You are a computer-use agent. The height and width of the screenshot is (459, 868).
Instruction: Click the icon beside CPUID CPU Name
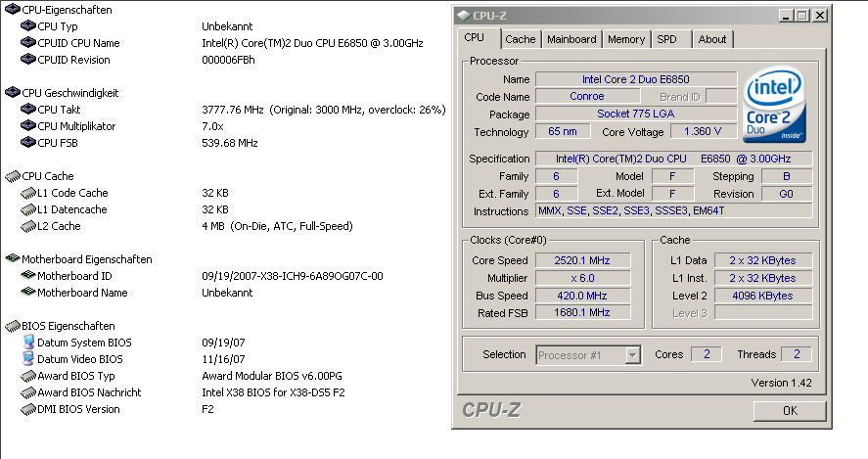point(28,43)
